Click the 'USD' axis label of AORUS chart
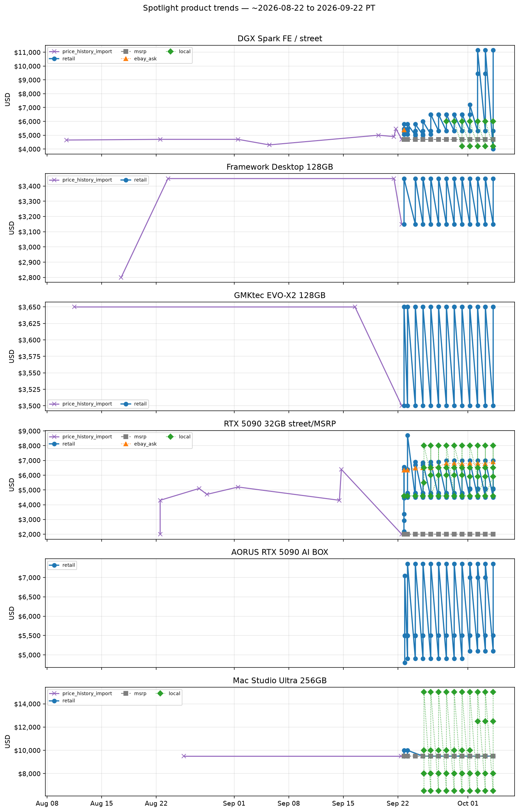 [x=12, y=613]
